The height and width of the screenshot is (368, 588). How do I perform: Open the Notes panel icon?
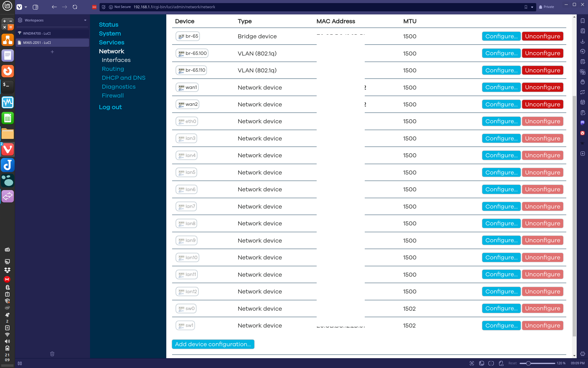pyautogui.click(x=582, y=62)
